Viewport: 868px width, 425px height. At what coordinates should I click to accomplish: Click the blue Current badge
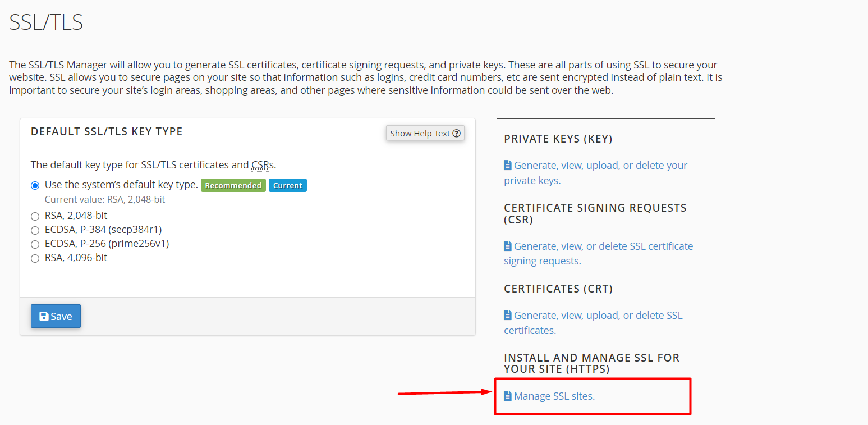[x=287, y=185]
